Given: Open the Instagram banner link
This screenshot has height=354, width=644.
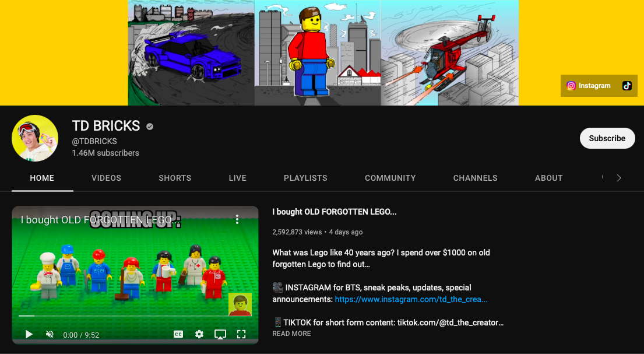Looking at the screenshot, I should (589, 86).
